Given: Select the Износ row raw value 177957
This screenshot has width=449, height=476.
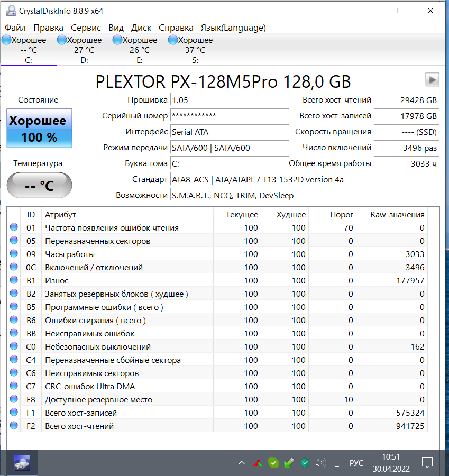Looking at the screenshot, I should [410, 280].
